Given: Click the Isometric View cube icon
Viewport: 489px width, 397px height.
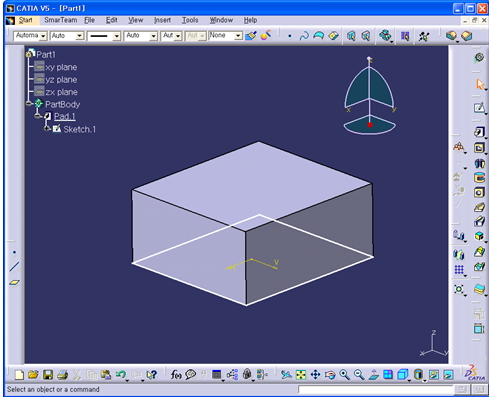Looking at the screenshot, I should tap(403, 375).
